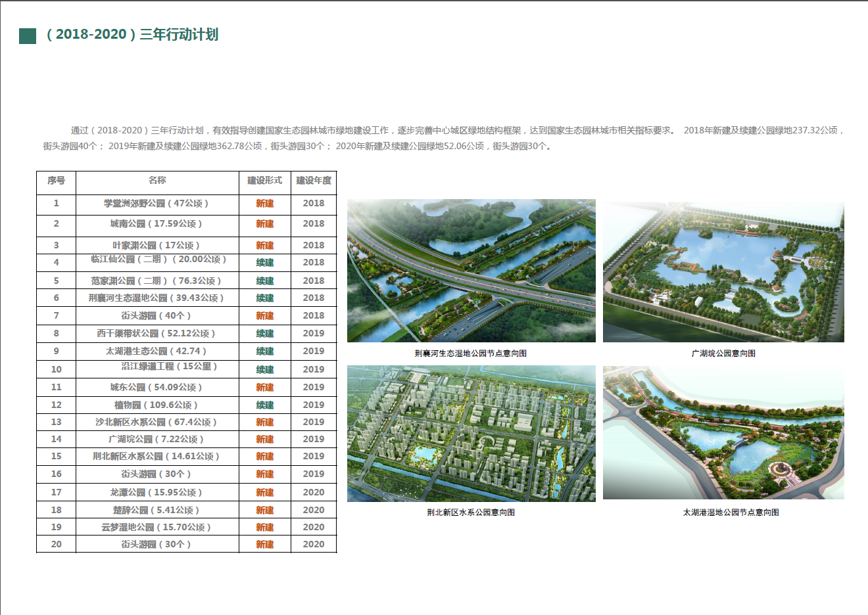Open the 太湖港湿地公园 rendering image

coord(723,433)
